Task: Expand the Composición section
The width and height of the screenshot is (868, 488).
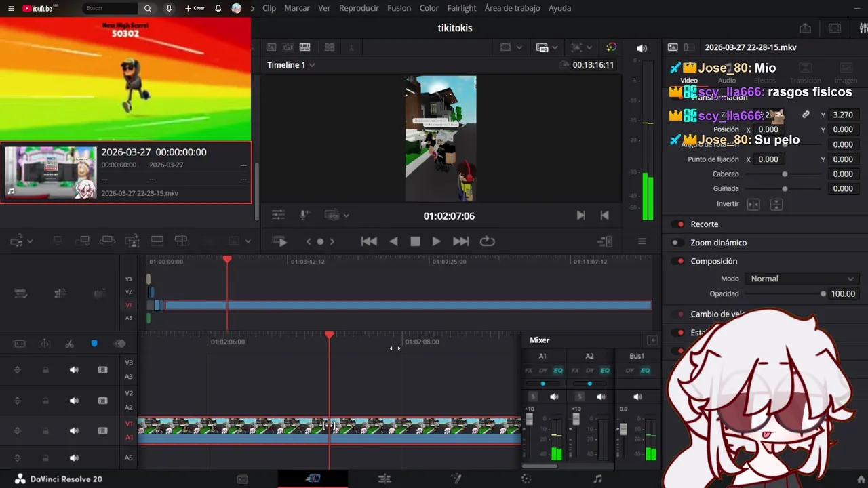Action: (713, 261)
